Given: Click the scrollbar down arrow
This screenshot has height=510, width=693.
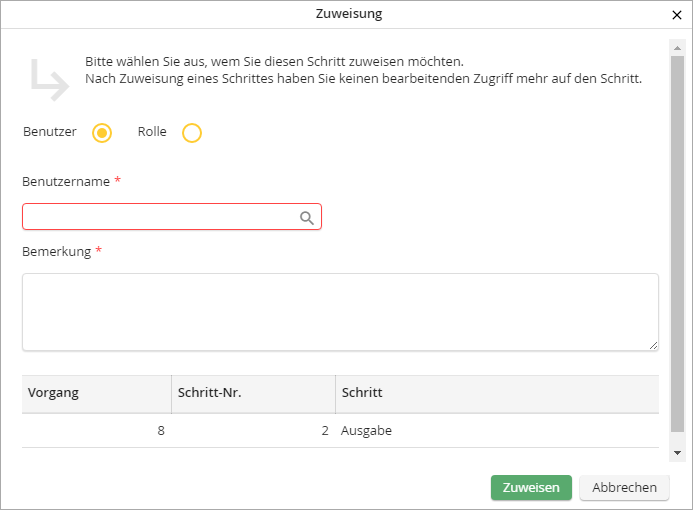Looking at the screenshot, I should pos(677,452).
